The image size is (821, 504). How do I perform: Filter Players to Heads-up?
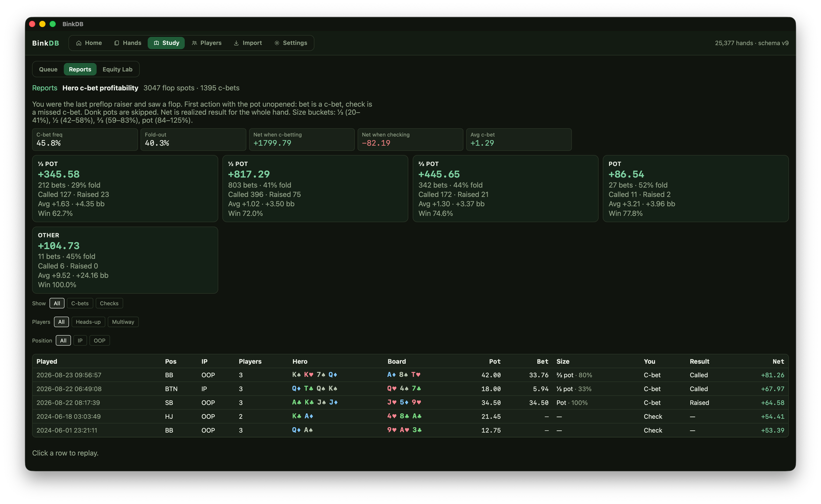88,322
